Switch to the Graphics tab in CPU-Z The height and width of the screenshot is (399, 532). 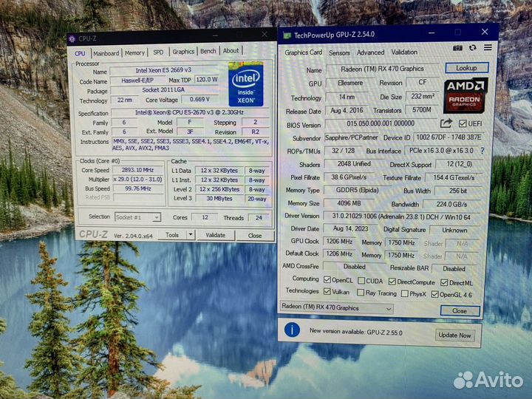click(183, 52)
